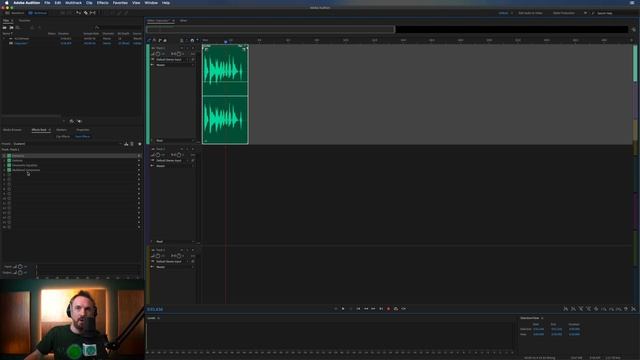This screenshot has height=360, width=640.
Task: Toggle power for effects rack slot 3
Action: click(x=9, y=165)
